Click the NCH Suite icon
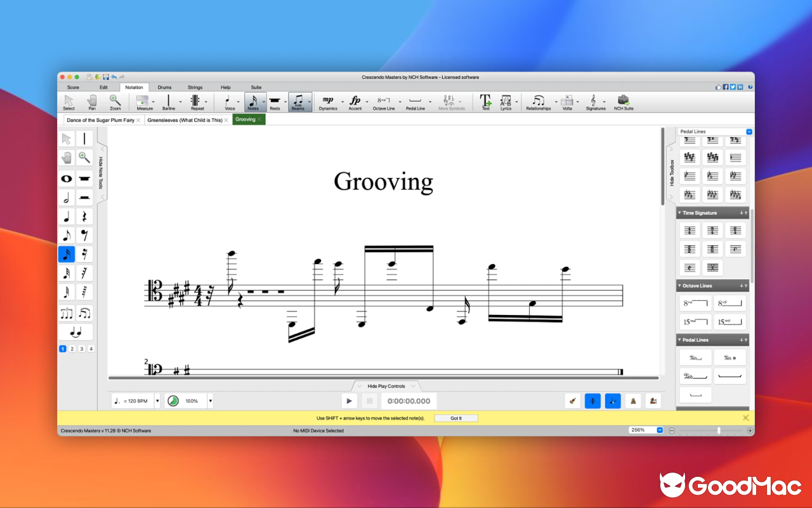Image resolution: width=812 pixels, height=508 pixels. point(623,102)
